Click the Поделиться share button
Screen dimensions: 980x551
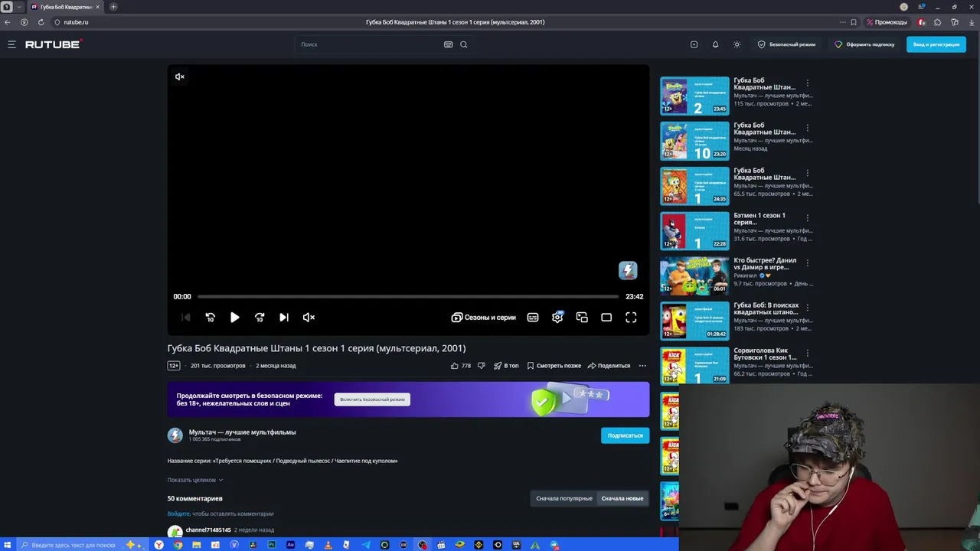pos(609,366)
